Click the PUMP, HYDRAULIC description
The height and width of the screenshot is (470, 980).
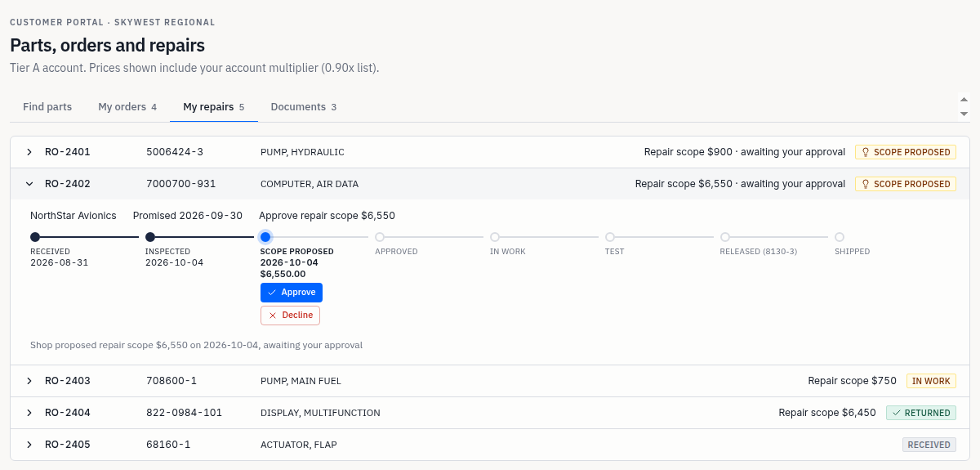(x=302, y=152)
